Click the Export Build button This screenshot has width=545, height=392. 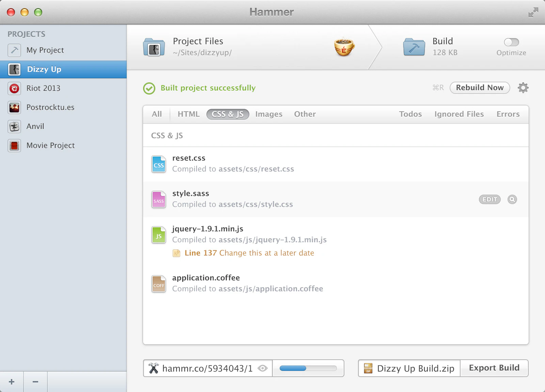pyautogui.click(x=494, y=368)
